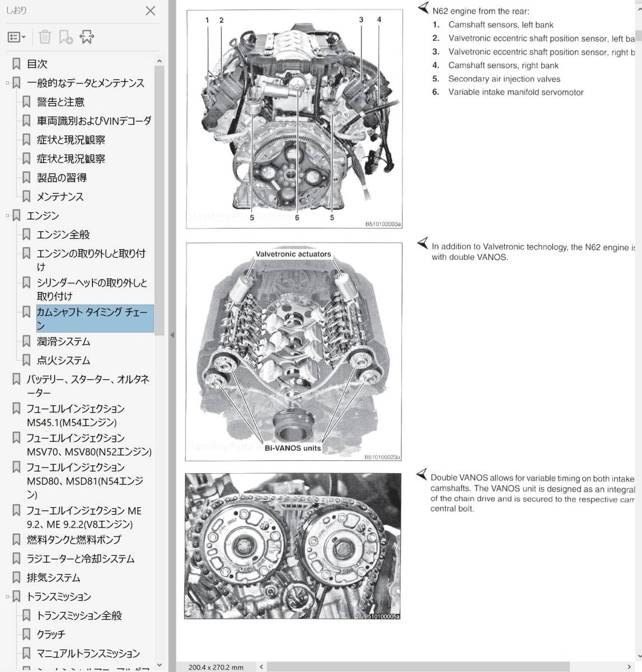
Task: Click bookmark icon beside 排気システム
Action: coord(16,578)
